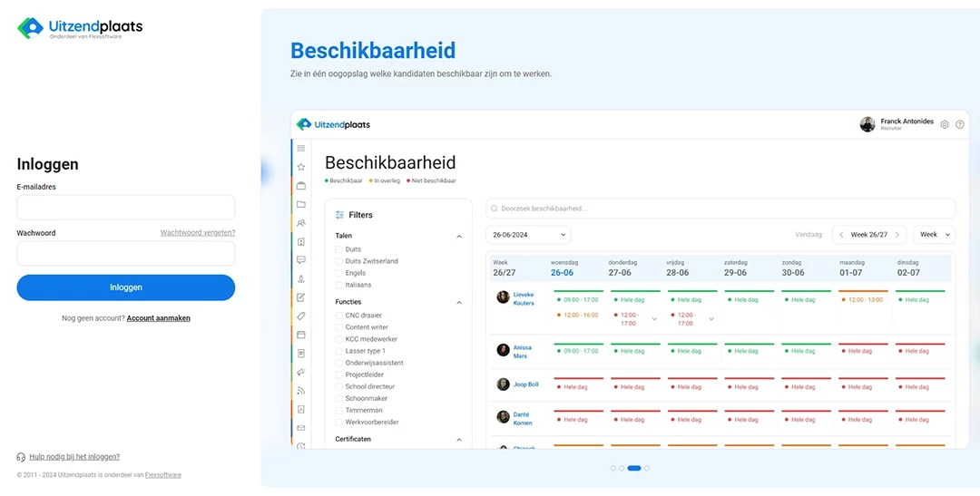
Task: Open settings gear next to Franck Antonides
Action: click(x=945, y=124)
